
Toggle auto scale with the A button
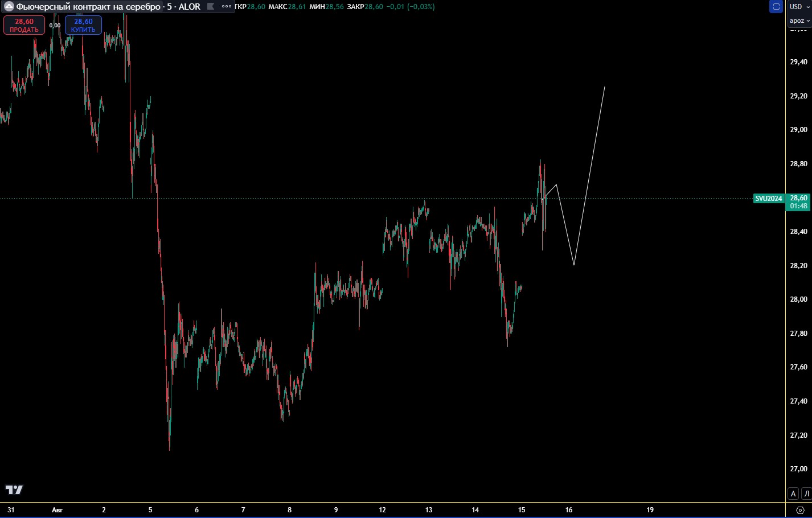[x=793, y=494]
